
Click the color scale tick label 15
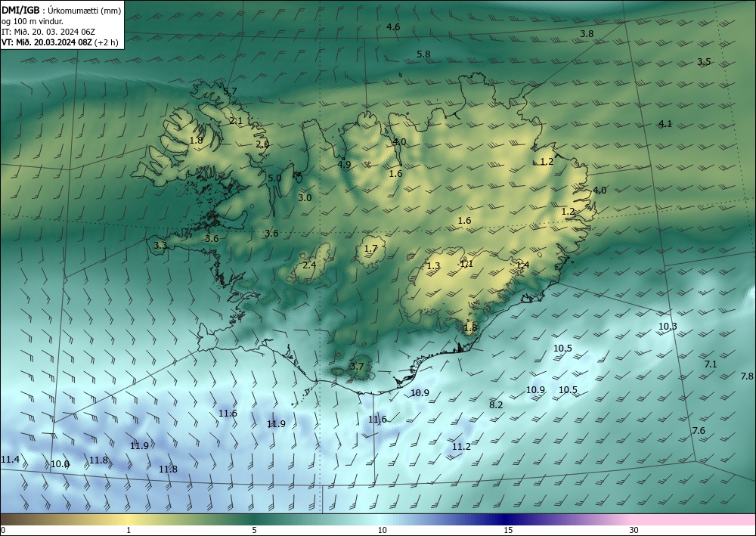pyautogui.click(x=508, y=530)
